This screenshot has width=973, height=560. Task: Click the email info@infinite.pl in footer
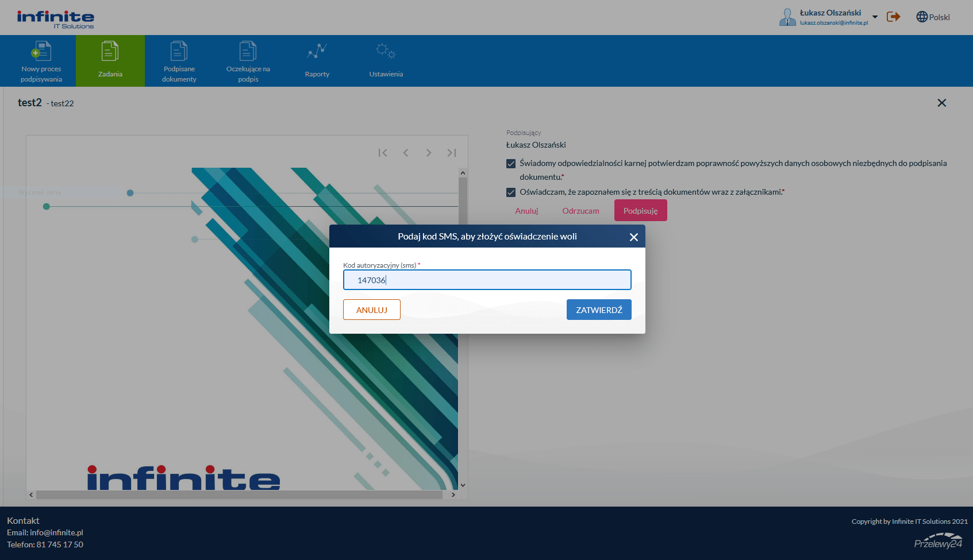(x=56, y=533)
